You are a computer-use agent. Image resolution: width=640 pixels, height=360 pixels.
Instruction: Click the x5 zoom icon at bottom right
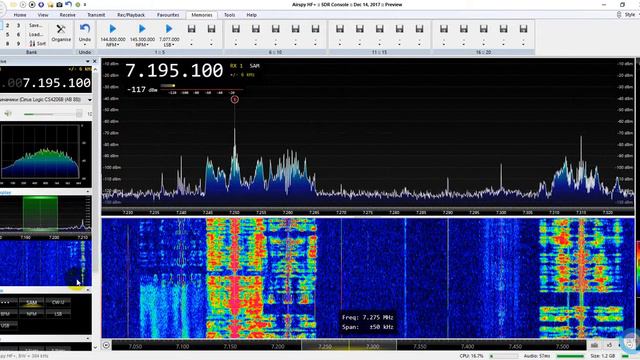pyautogui.click(x=609, y=345)
